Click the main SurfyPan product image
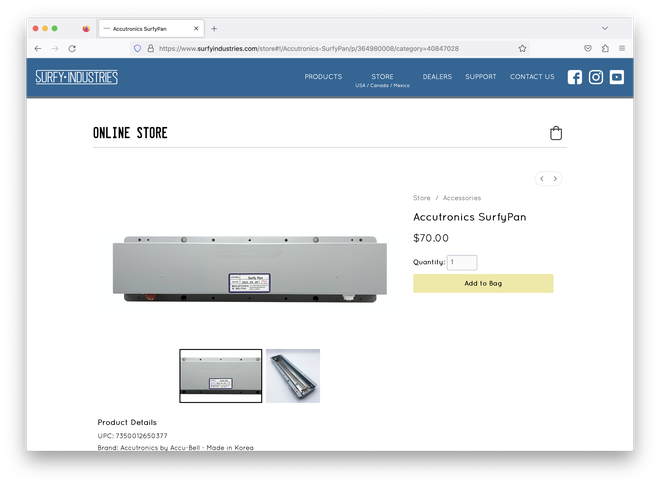 click(250, 269)
